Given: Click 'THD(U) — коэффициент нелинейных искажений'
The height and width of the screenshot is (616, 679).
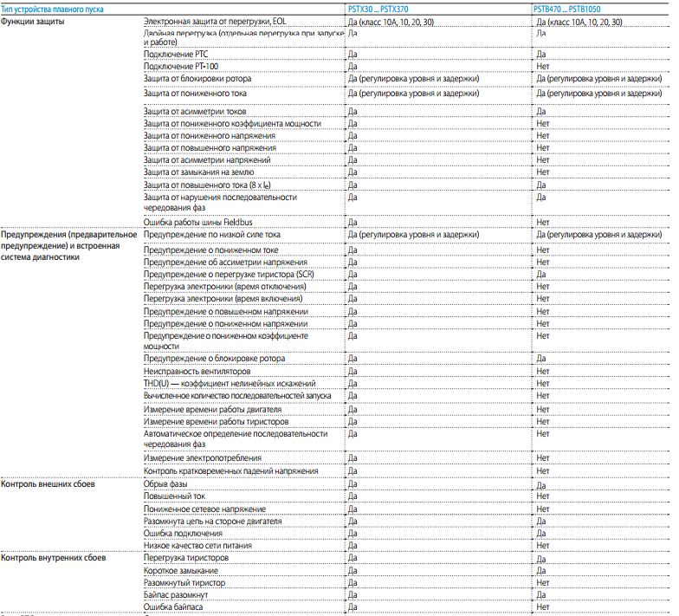Looking at the screenshot, I should point(230,383).
